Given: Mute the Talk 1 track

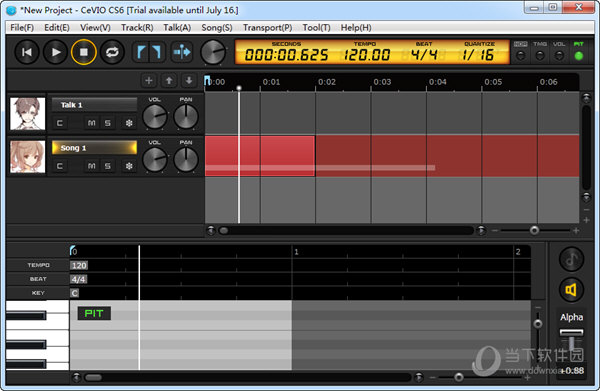Looking at the screenshot, I should tap(91, 123).
